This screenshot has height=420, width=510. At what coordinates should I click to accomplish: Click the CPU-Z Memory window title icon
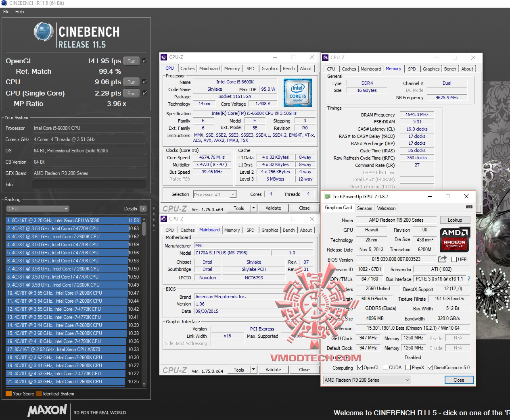325,58
